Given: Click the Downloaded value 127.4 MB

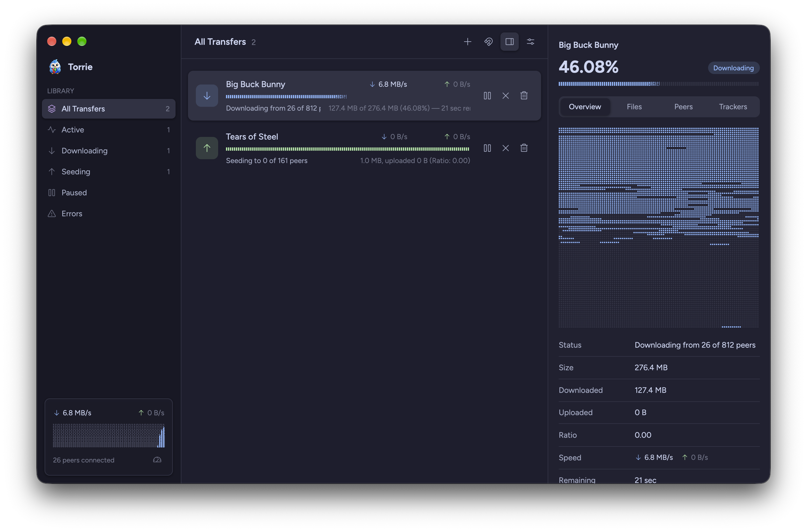Looking at the screenshot, I should point(650,390).
